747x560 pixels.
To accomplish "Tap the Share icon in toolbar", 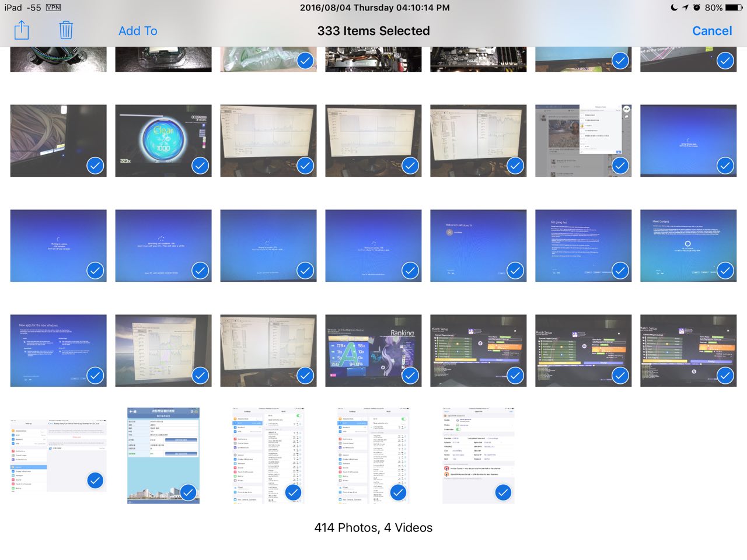I will pyautogui.click(x=22, y=30).
